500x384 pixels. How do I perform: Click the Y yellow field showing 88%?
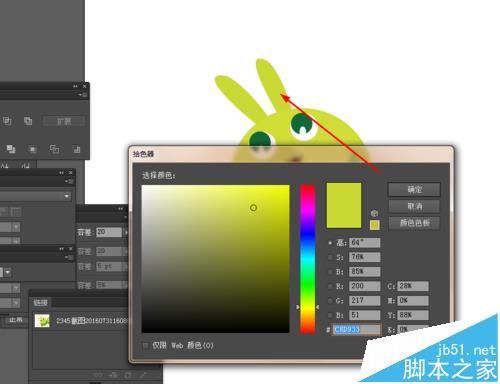click(413, 315)
